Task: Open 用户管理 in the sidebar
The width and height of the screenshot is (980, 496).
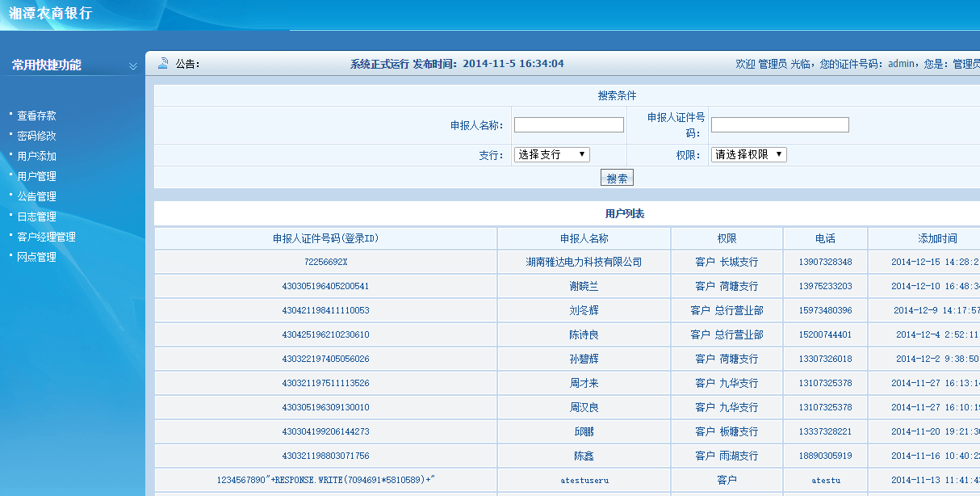Action: 37,176
